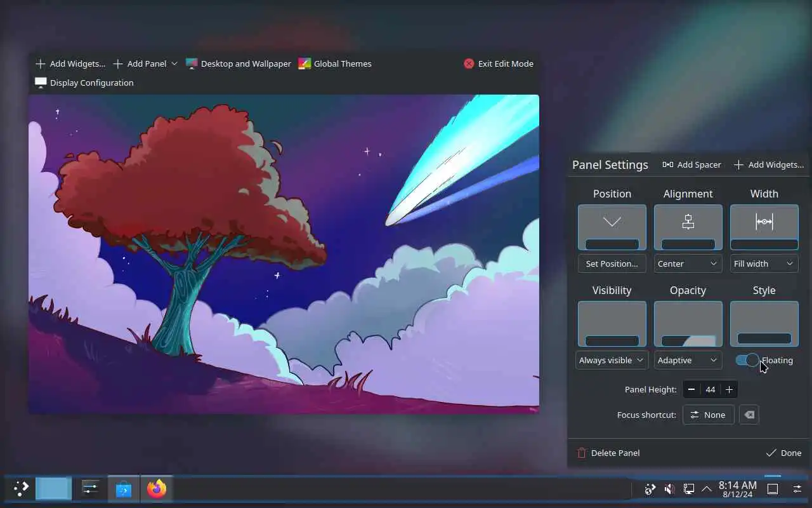Click the Opacity preview tile
The height and width of the screenshot is (508, 812).
(688, 324)
